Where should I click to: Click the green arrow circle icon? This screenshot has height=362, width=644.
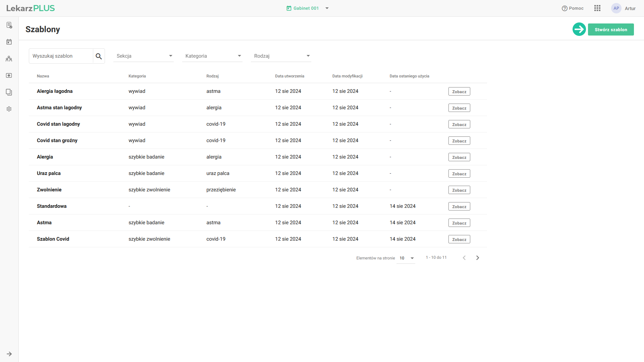579,29
